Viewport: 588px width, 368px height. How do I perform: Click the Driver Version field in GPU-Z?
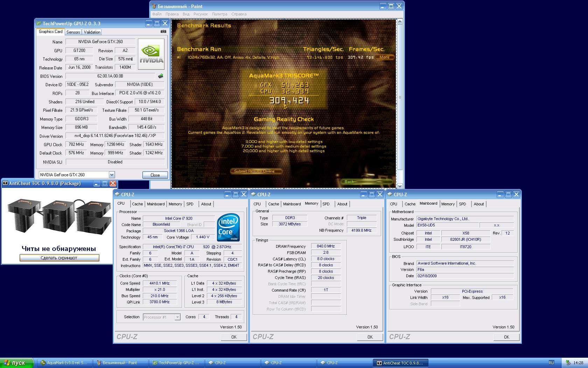pos(115,136)
